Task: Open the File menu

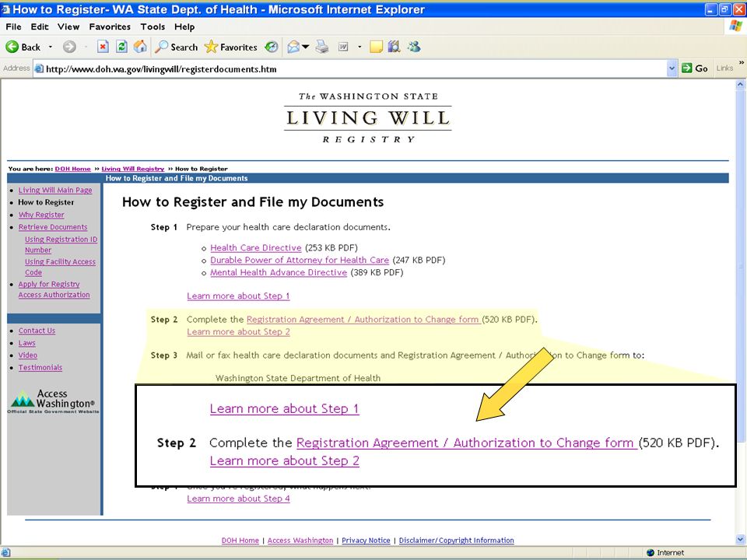Action: pos(13,26)
